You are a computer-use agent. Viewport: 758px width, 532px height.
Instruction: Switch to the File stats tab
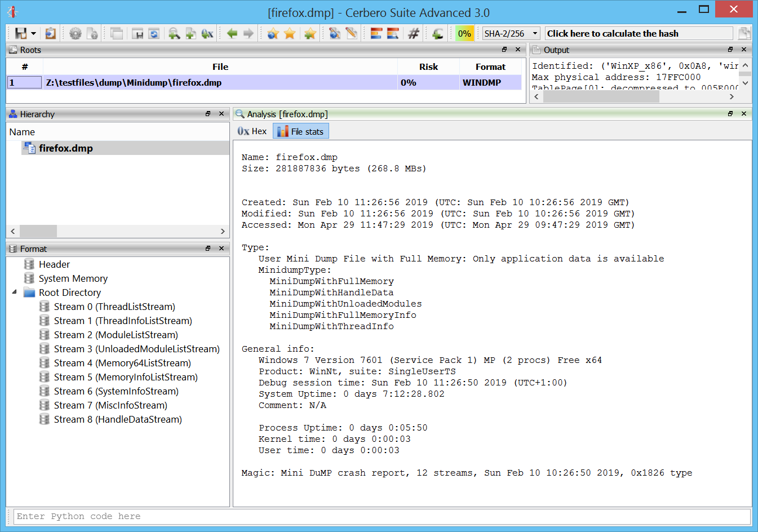(301, 131)
